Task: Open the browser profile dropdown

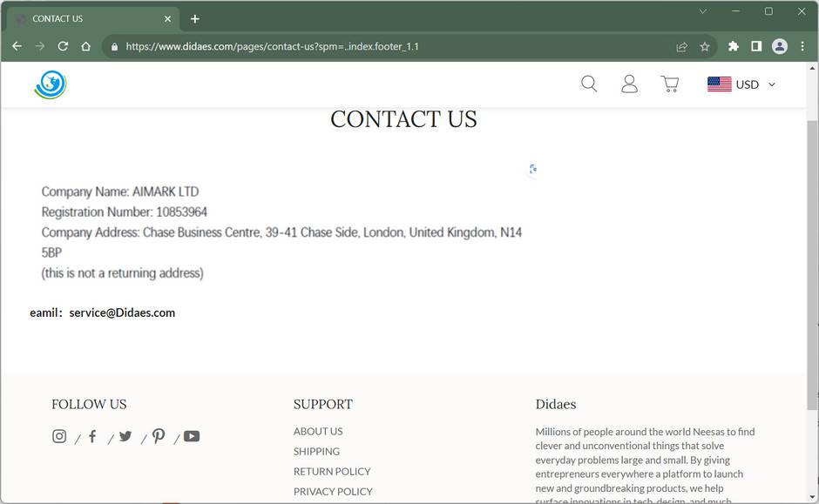Action: pyautogui.click(x=780, y=46)
